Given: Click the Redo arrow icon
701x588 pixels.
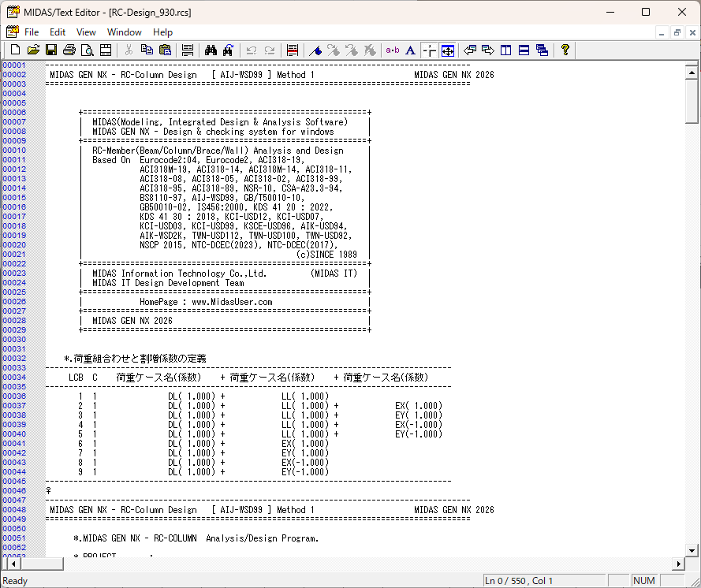Looking at the screenshot, I should [x=270, y=50].
